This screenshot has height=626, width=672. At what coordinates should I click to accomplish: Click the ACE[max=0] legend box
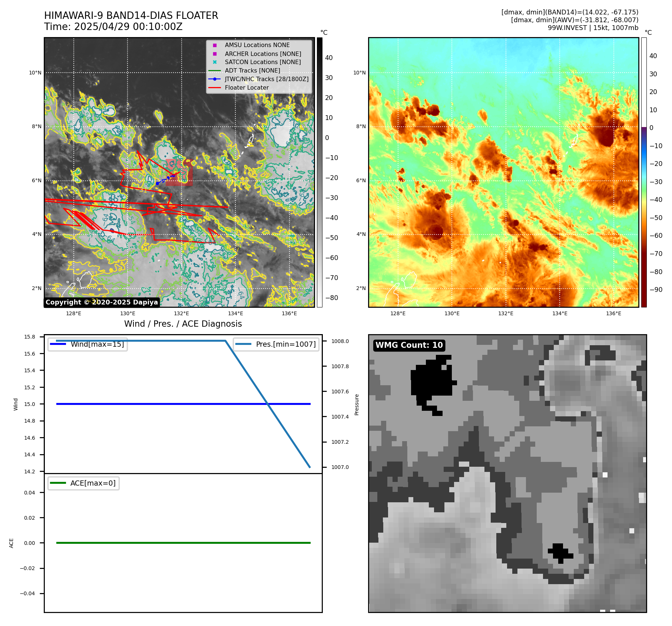83,483
